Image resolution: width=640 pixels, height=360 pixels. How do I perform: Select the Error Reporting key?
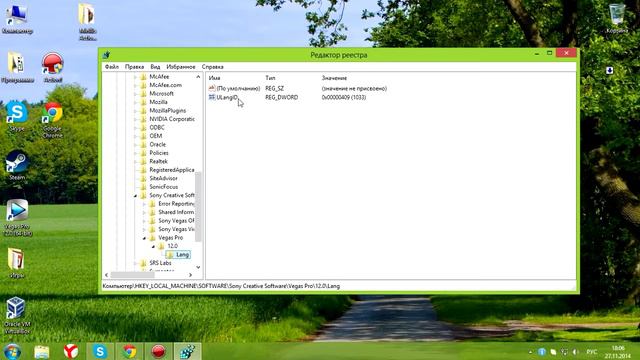(x=176, y=204)
